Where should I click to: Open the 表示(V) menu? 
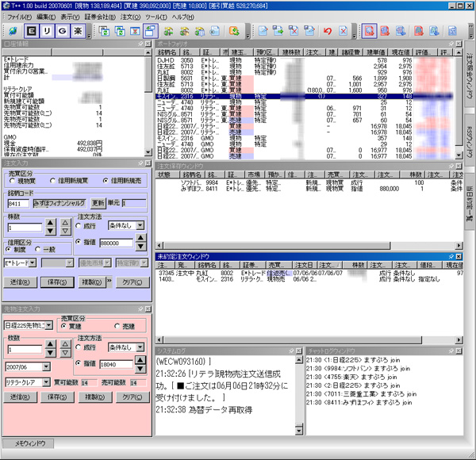(x=70, y=17)
